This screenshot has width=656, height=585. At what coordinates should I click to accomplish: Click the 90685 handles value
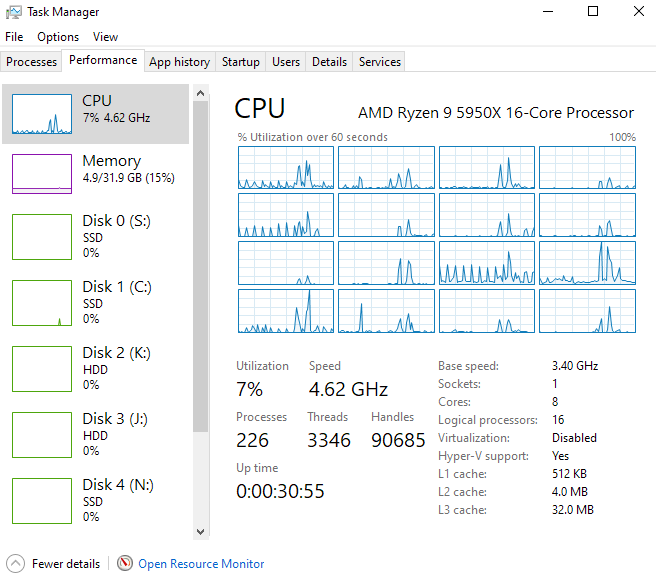point(398,440)
